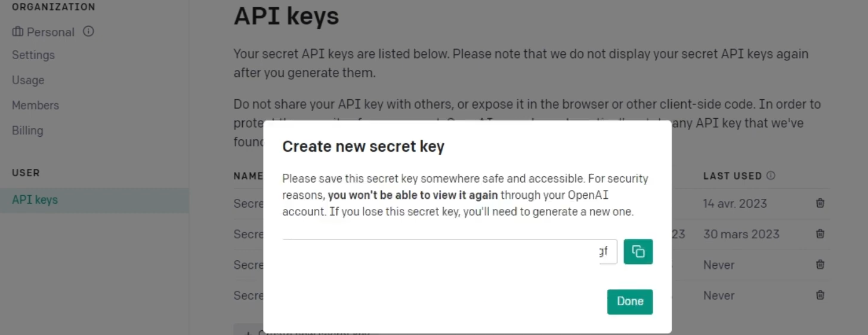This screenshot has width=868, height=335.
Task: Click the NAME column header
Action: (x=248, y=176)
